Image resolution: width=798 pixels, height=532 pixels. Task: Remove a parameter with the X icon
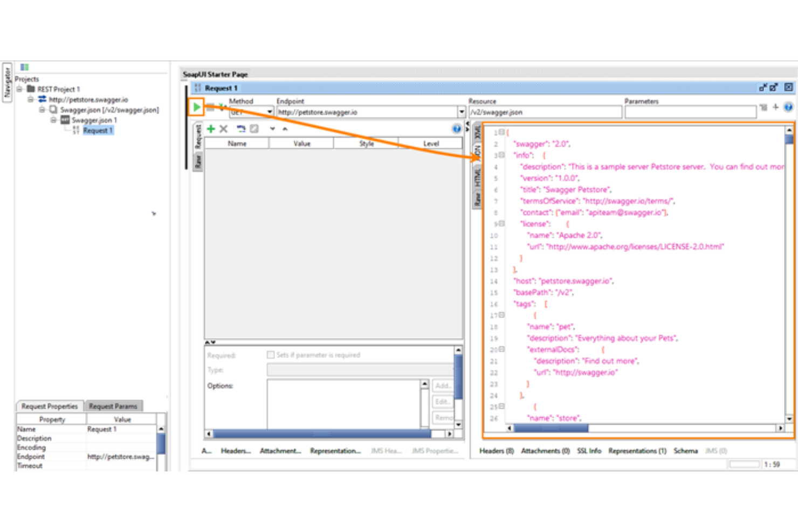[223, 128]
